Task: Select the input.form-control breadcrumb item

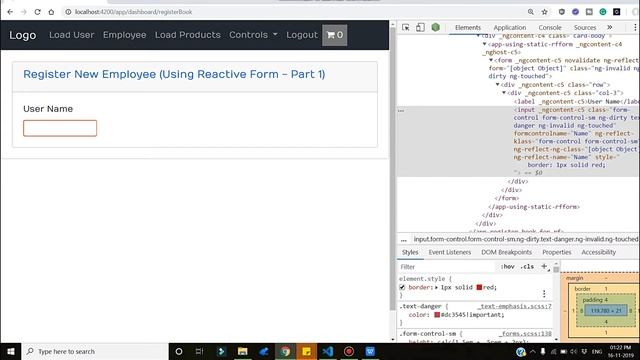Action: (x=526, y=239)
